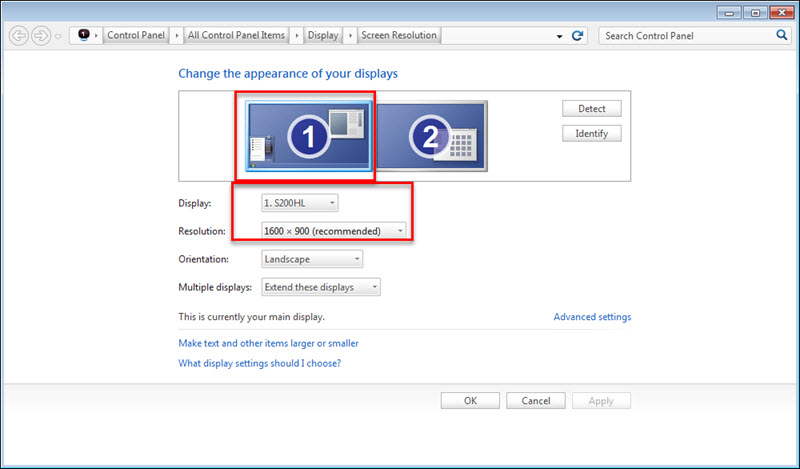Screen dimensions: 800x469
Task: Refresh the page with the refresh icon
Action: pos(577,36)
